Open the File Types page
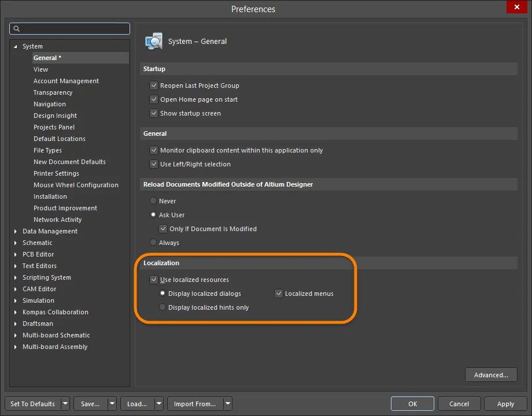 (x=47, y=150)
